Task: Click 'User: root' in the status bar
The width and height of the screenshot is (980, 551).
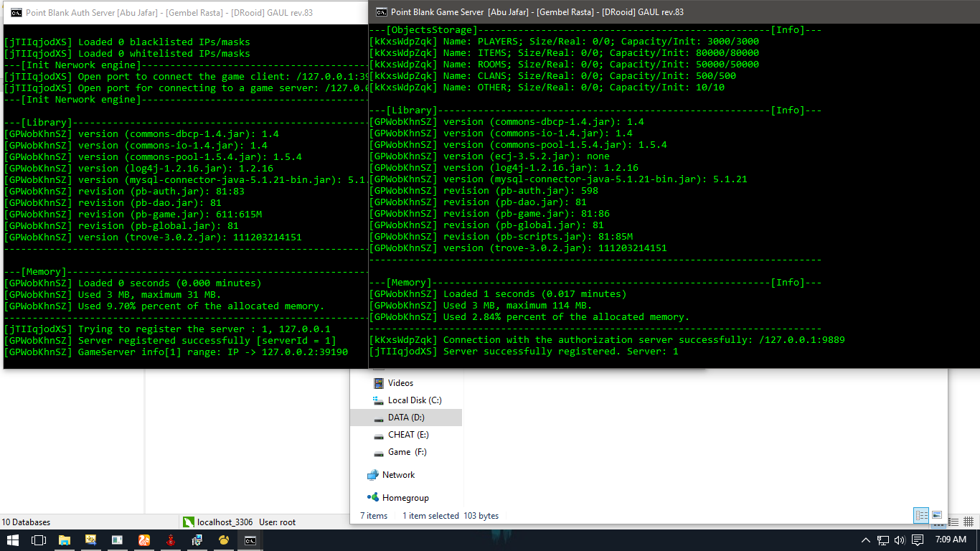Action: [x=277, y=522]
